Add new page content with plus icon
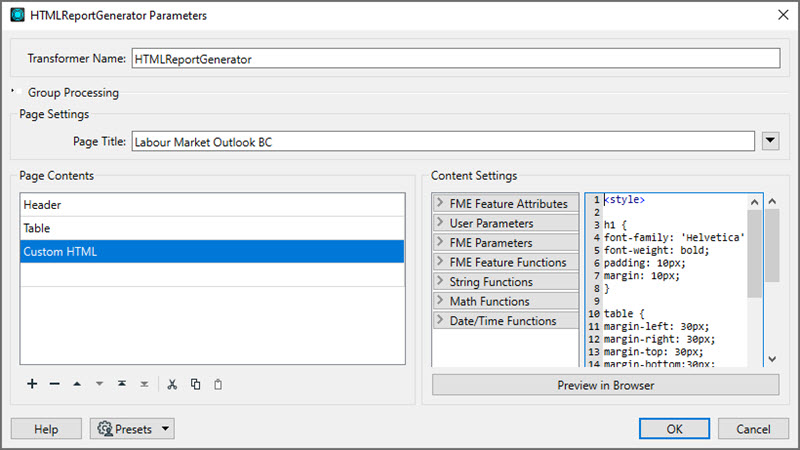This screenshot has height=450, width=800. tap(32, 384)
